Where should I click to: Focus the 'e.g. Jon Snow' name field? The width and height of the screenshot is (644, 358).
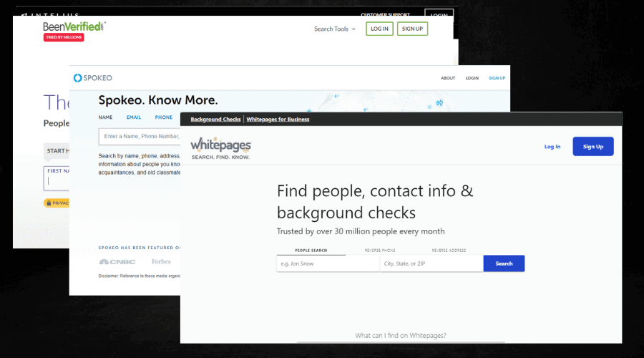[x=328, y=263]
